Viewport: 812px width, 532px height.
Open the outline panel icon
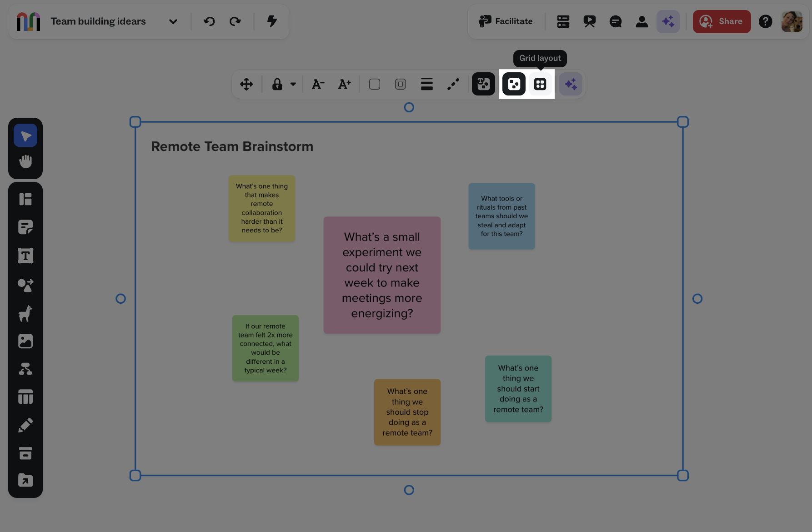point(563,21)
